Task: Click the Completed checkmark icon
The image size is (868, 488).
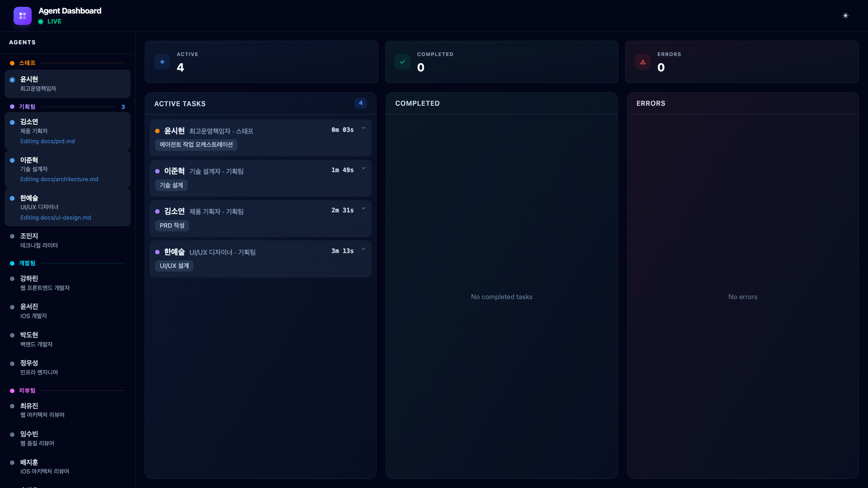Action: coord(402,62)
